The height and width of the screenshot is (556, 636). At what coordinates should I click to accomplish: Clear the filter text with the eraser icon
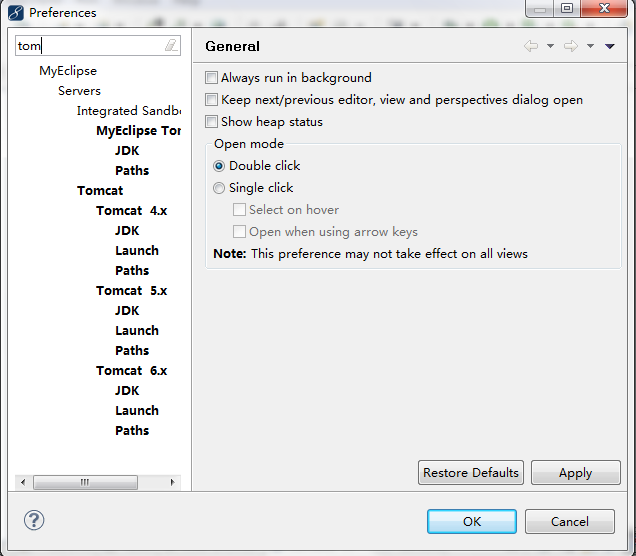171,45
